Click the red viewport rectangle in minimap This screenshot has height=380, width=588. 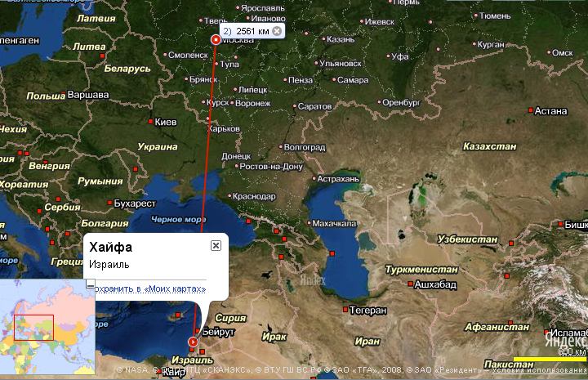(33, 328)
